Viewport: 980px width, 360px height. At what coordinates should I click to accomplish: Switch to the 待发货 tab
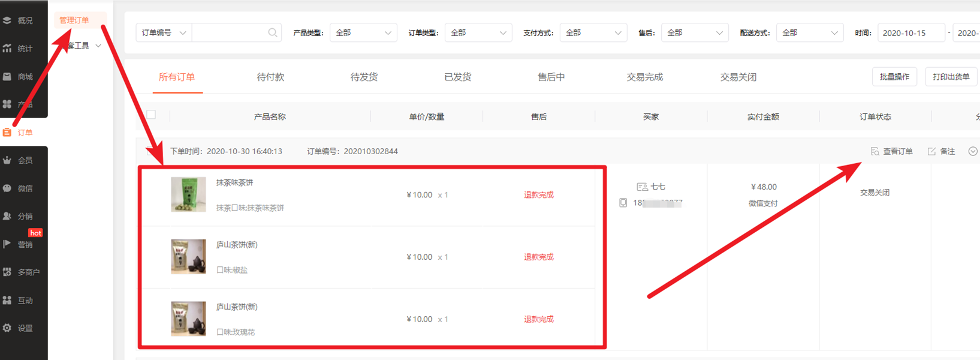[364, 77]
